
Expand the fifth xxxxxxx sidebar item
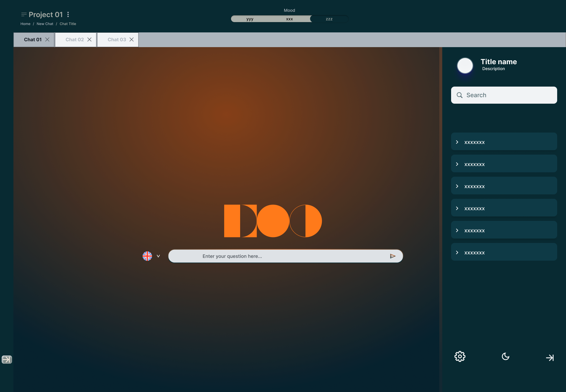point(504,230)
